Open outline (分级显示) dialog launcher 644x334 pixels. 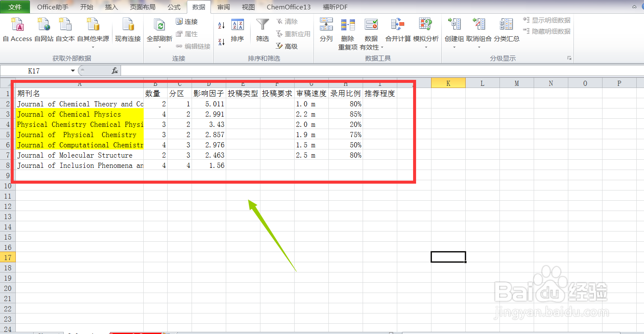click(x=569, y=58)
